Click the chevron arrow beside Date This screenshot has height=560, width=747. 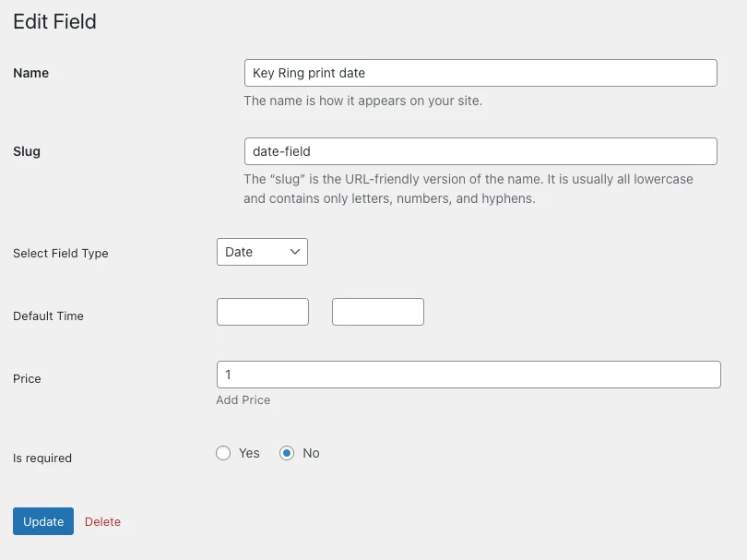tap(295, 252)
